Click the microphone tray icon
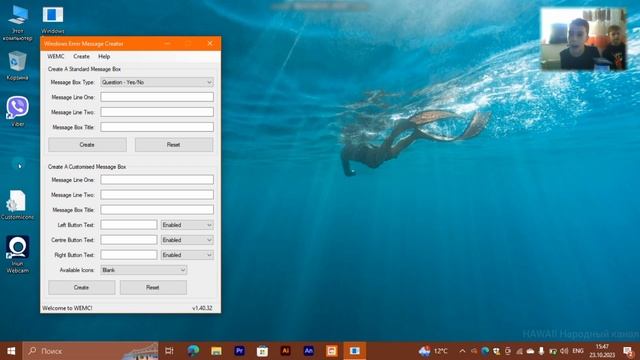This screenshot has width=640, height=360. (541, 351)
